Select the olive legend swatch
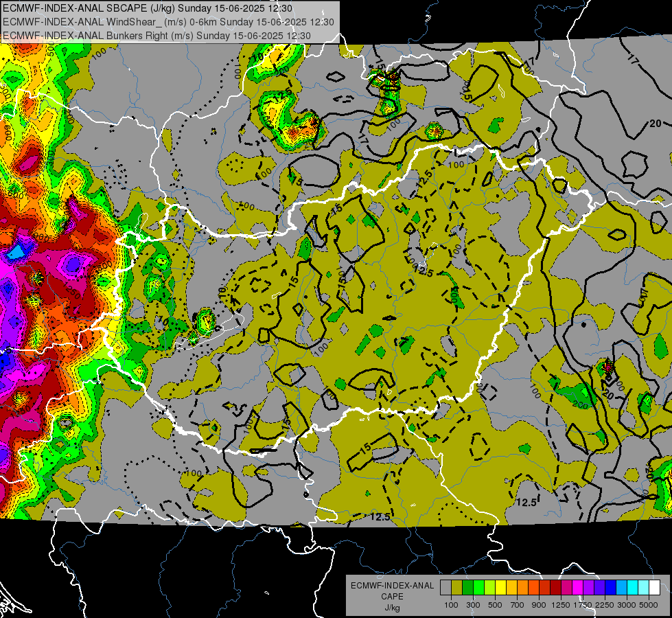 pos(457,588)
